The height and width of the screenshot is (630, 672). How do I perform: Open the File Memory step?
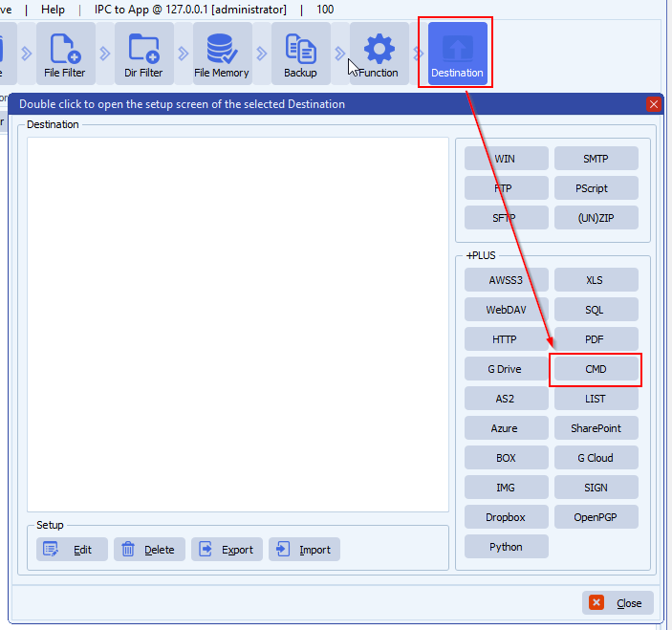pos(222,54)
